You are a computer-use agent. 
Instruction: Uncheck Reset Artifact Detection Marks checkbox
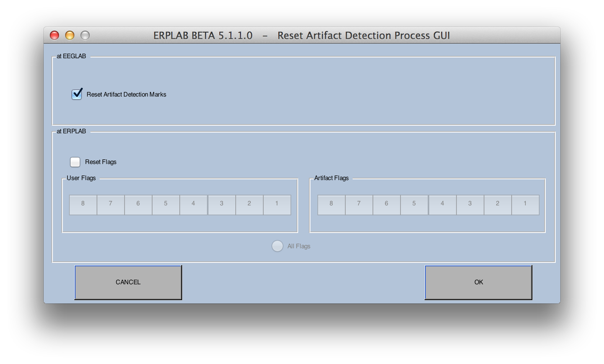tap(77, 94)
